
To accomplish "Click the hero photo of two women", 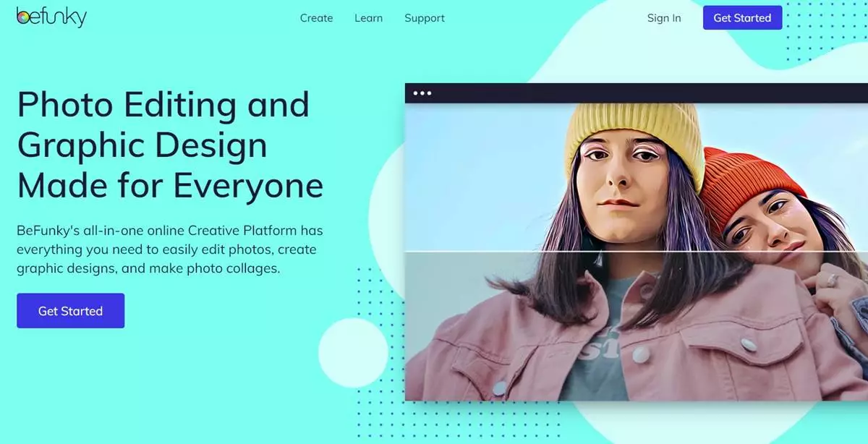I will (x=637, y=252).
